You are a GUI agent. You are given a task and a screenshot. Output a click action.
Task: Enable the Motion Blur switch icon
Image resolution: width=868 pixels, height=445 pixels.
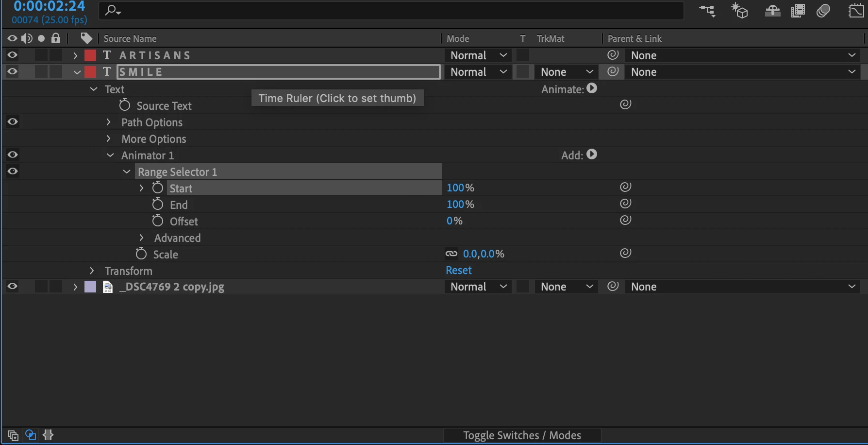tap(823, 11)
